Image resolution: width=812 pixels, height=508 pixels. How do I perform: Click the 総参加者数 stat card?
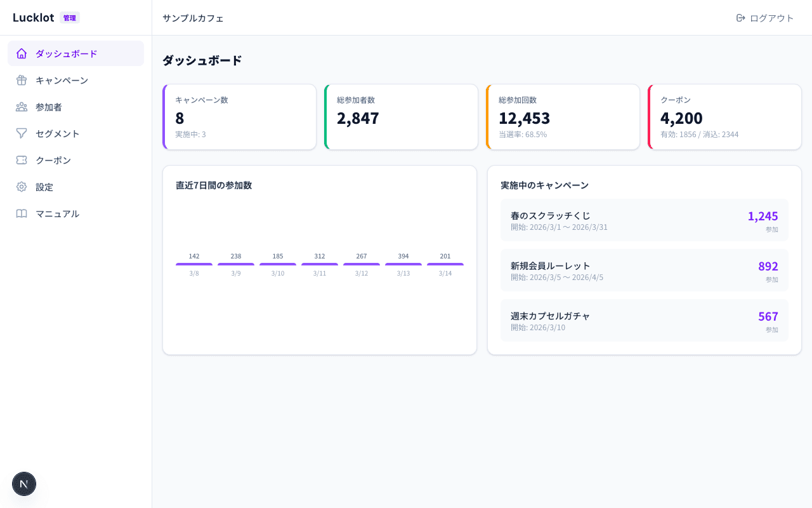[401, 117]
